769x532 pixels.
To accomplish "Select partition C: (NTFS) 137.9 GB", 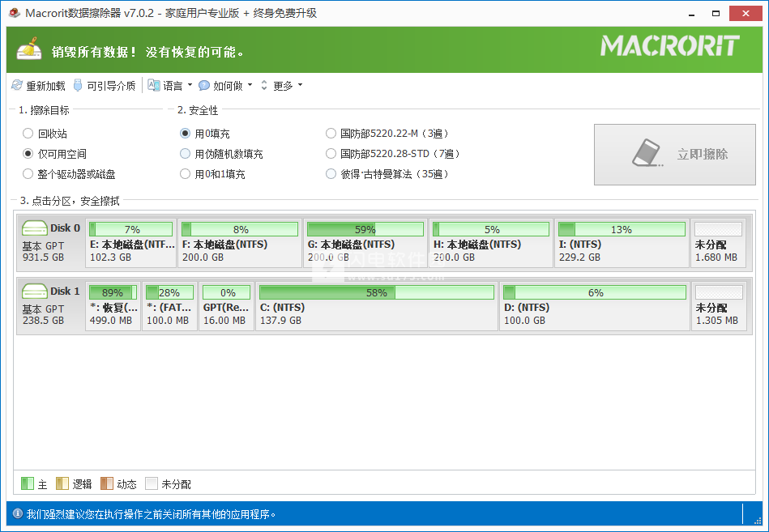I will (377, 306).
